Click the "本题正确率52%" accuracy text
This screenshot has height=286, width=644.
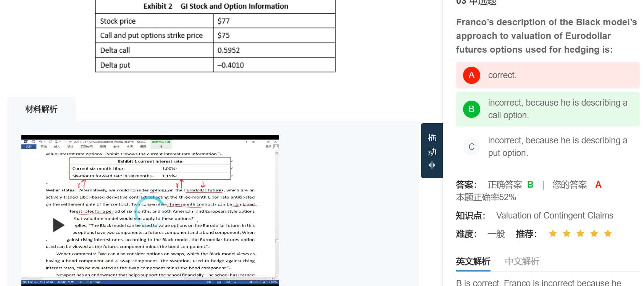pos(486,198)
